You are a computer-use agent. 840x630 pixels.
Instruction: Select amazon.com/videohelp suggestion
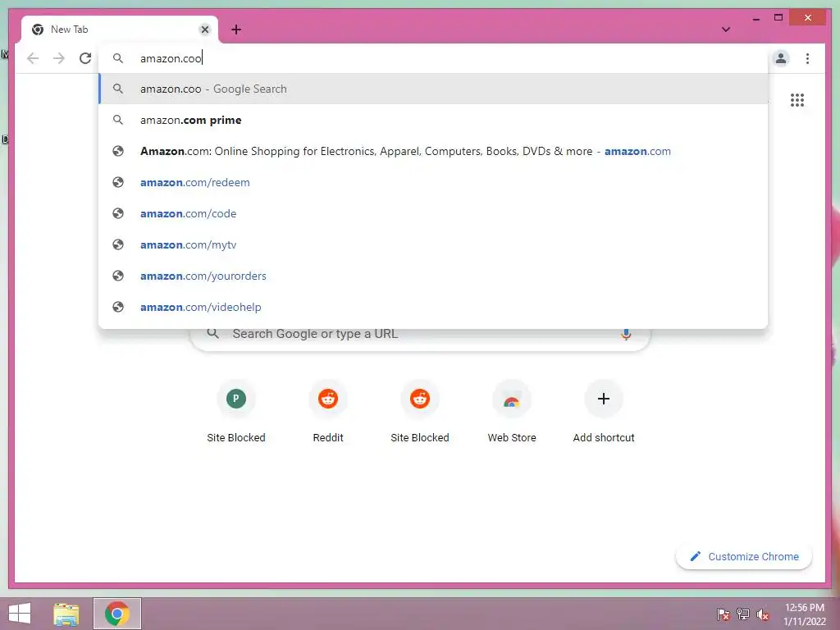433,307
